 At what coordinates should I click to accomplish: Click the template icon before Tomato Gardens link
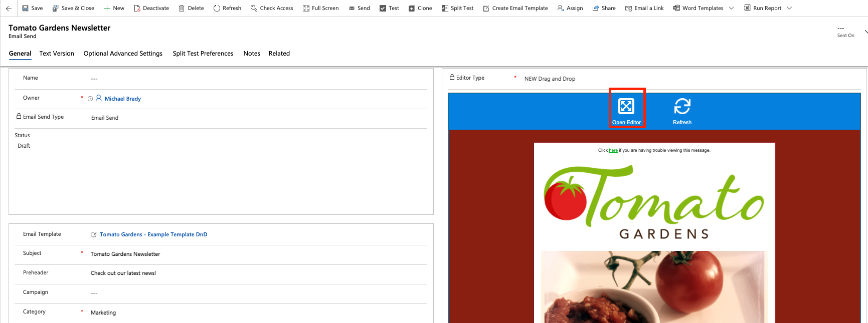tap(94, 234)
